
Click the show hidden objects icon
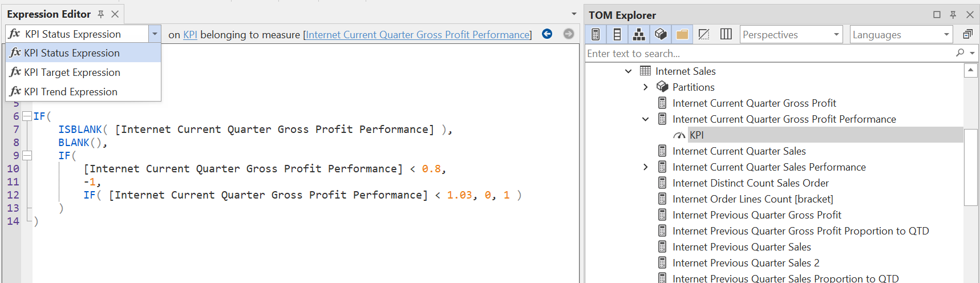pyautogui.click(x=704, y=35)
